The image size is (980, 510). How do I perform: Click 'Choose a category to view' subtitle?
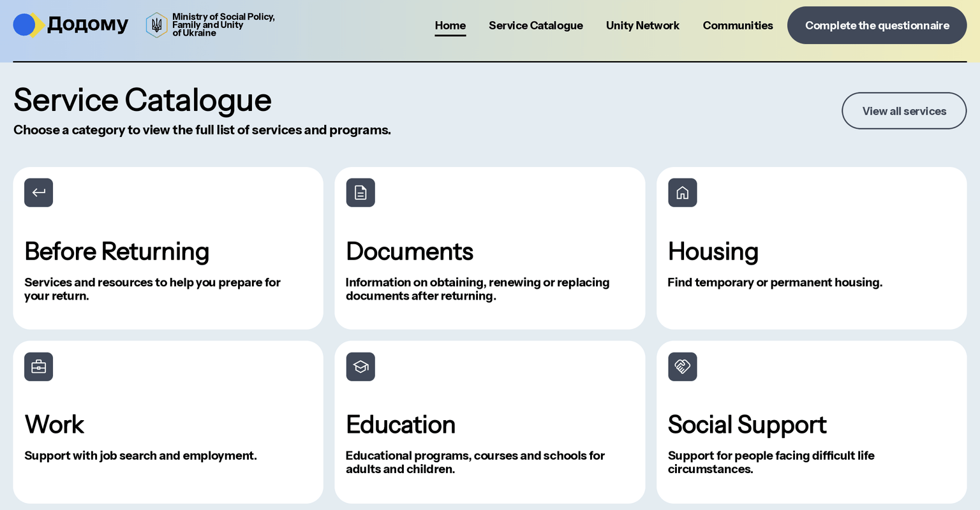point(202,130)
